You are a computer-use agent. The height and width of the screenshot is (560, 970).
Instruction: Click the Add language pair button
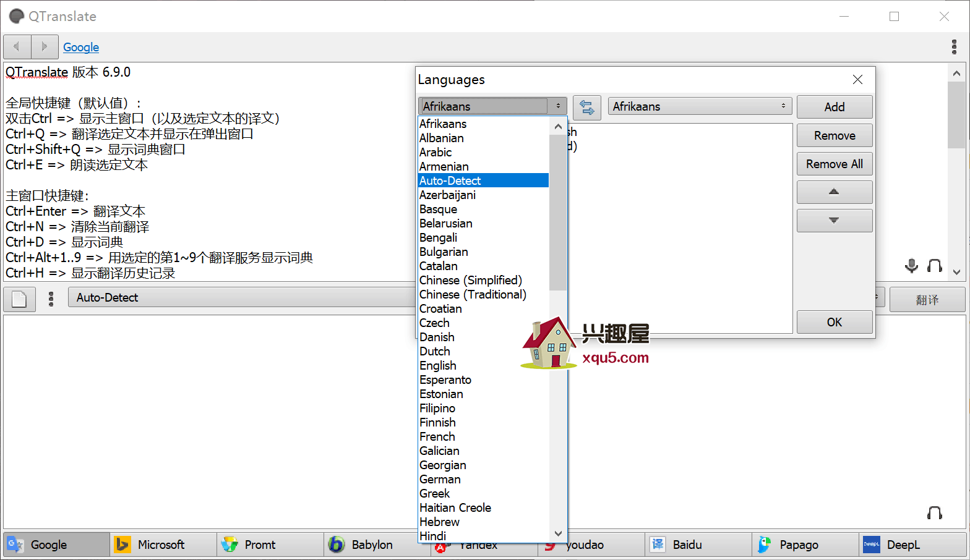point(835,107)
